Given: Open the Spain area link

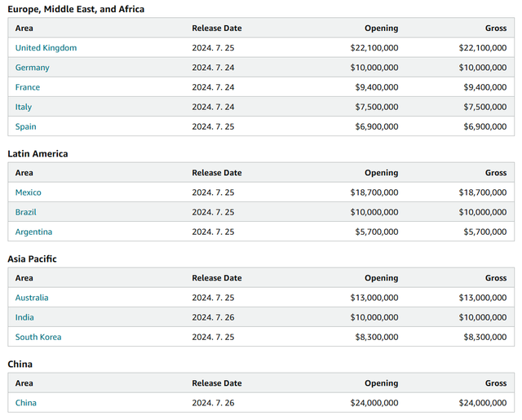Looking at the screenshot, I should (x=25, y=126).
